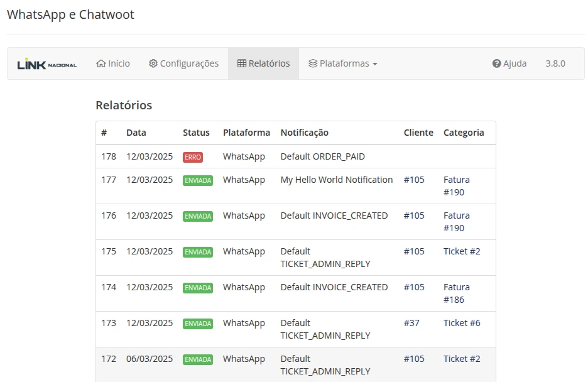Click version number 3.8.0
Viewport: 588px width, 382px height.
click(555, 63)
